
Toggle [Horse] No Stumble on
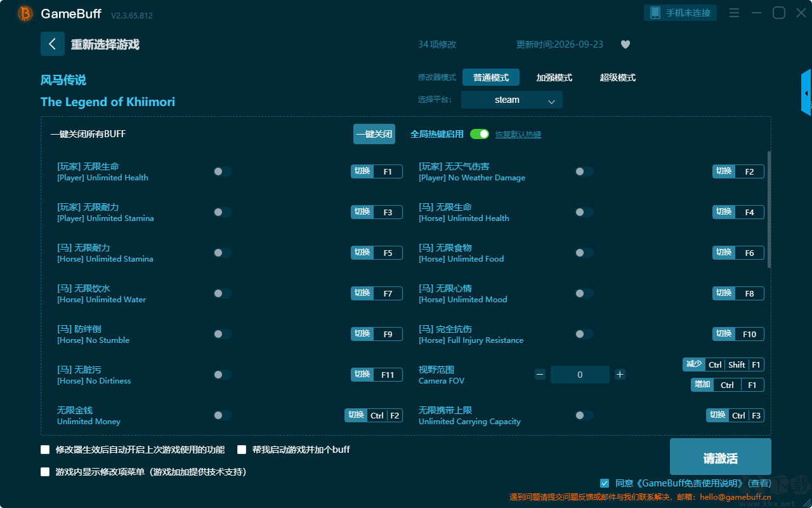(223, 334)
